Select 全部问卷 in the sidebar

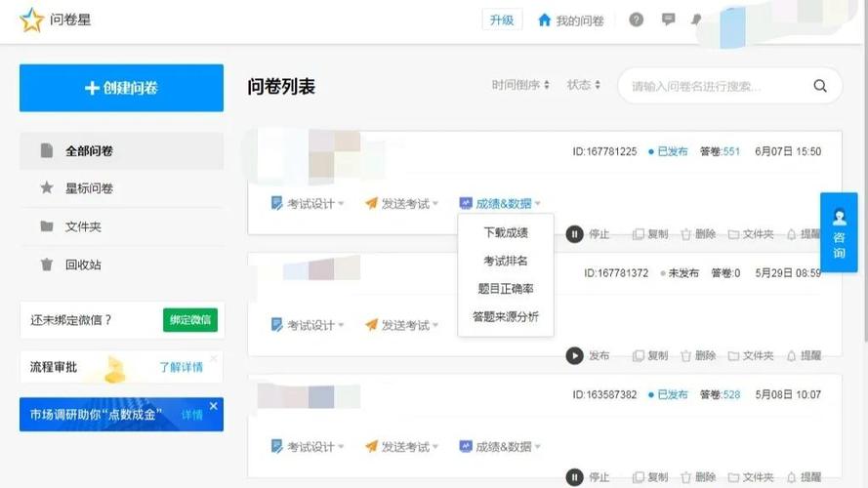(121, 150)
